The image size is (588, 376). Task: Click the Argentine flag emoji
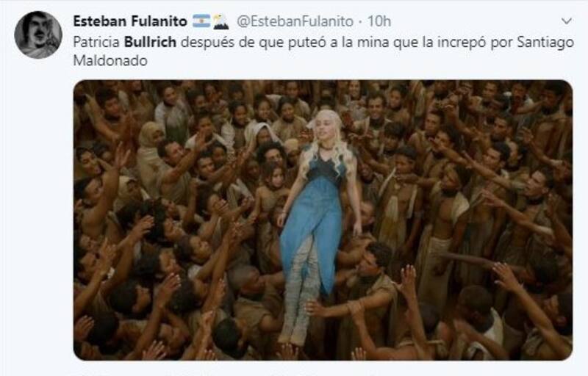coord(201,21)
